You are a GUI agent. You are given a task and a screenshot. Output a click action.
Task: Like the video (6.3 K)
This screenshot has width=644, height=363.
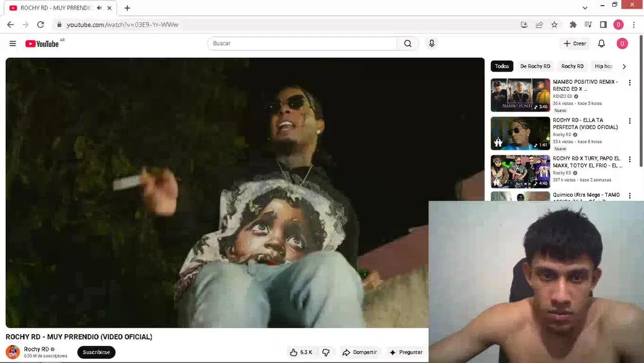[x=301, y=352]
